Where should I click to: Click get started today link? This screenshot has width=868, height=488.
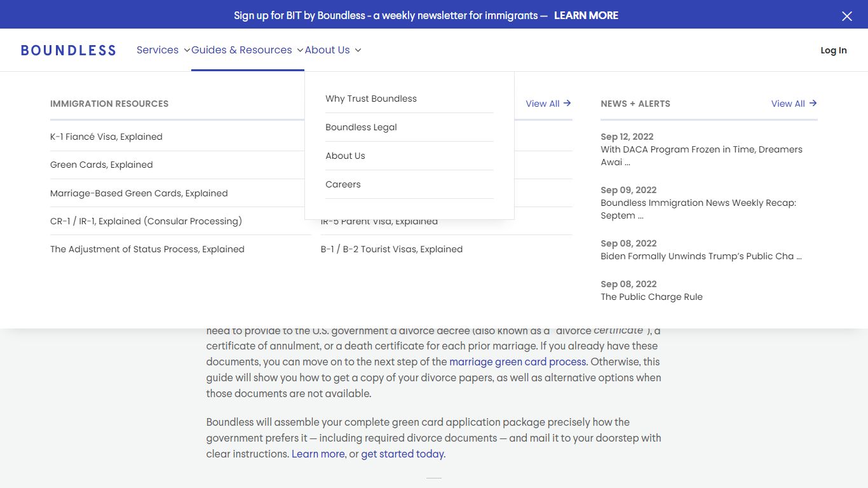coord(403,454)
